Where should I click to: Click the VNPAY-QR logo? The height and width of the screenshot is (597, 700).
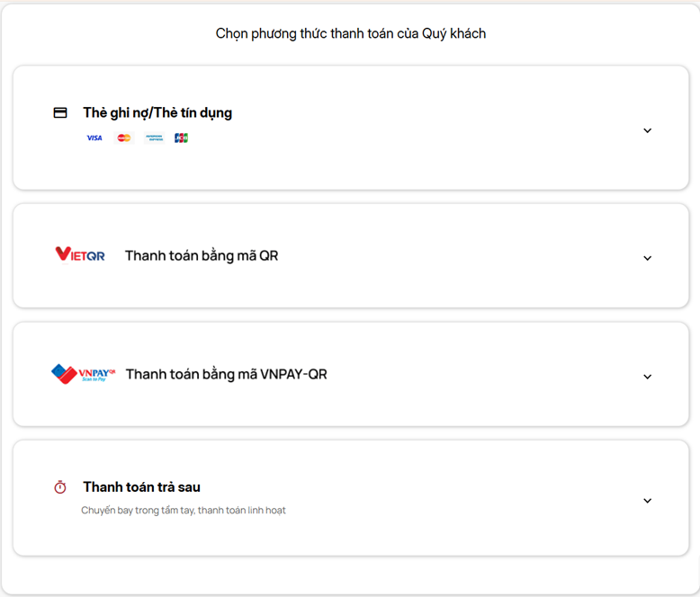tap(84, 374)
